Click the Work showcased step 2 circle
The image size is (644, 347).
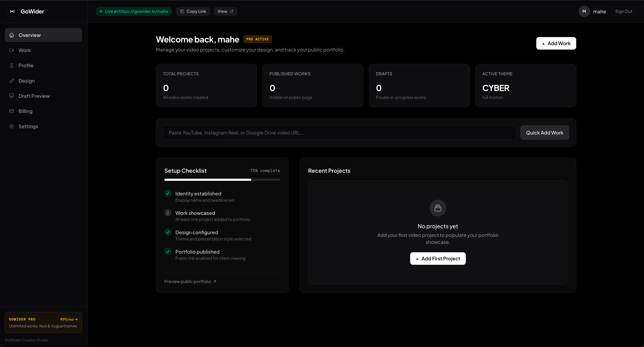pos(168,213)
